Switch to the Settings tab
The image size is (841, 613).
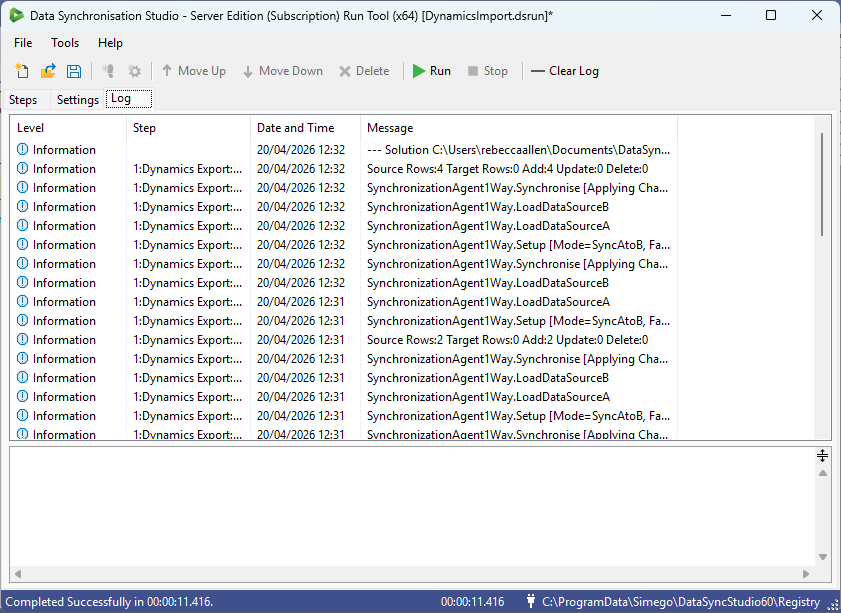[77, 99]
